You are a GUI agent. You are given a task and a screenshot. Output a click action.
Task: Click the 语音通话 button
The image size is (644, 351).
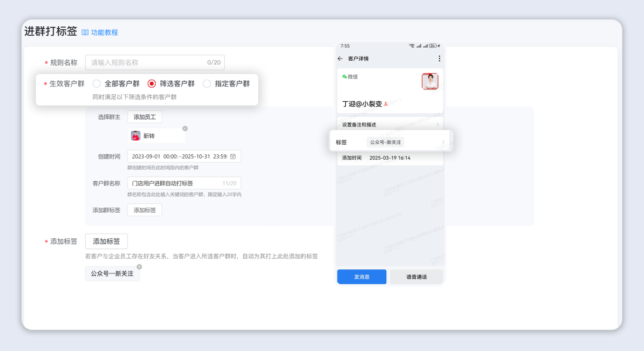point(416,277)
